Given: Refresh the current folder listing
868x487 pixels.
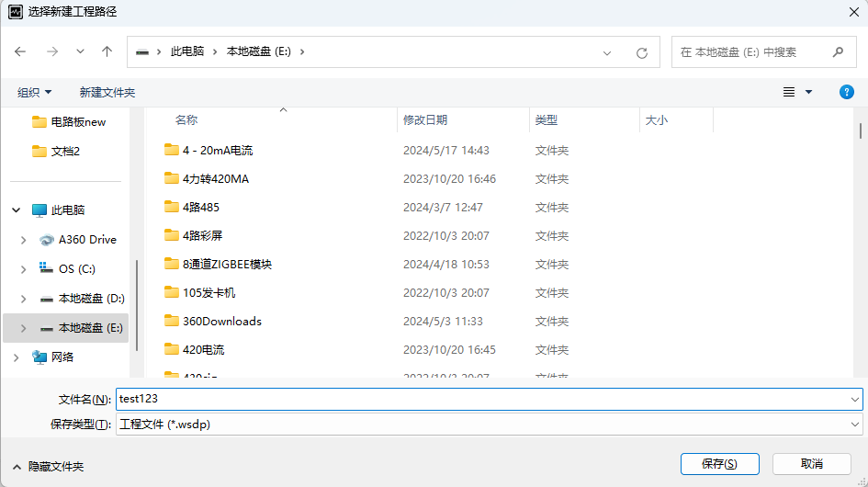Looking at the screenshot, I should (x=642, y=53).
